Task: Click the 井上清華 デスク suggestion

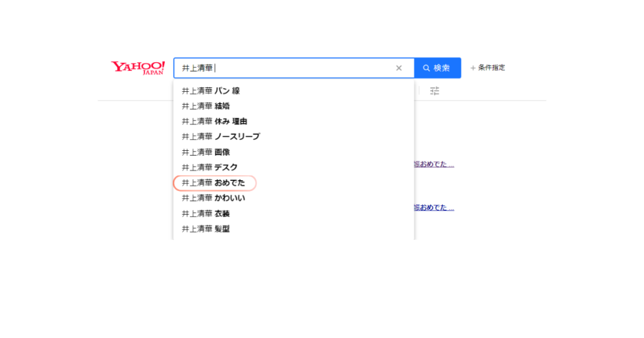Action: coord(209,167)
